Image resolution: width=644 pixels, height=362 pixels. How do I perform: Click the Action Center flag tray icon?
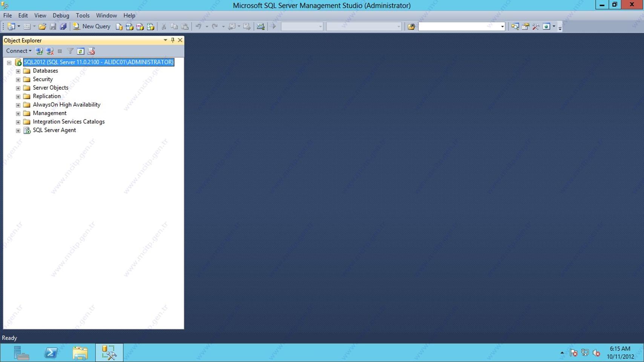[x=573, y=353]
